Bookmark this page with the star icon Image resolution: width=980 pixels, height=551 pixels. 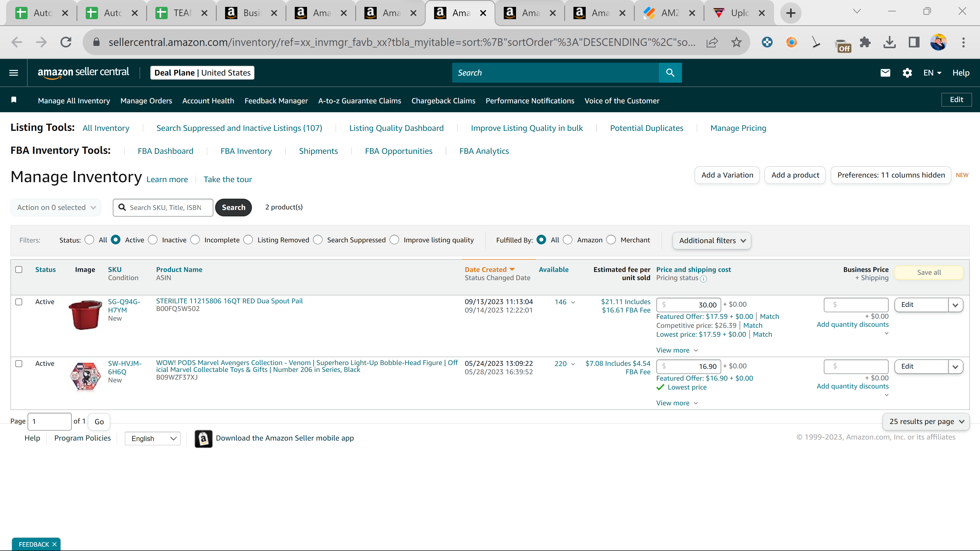[x=737, y=42]
